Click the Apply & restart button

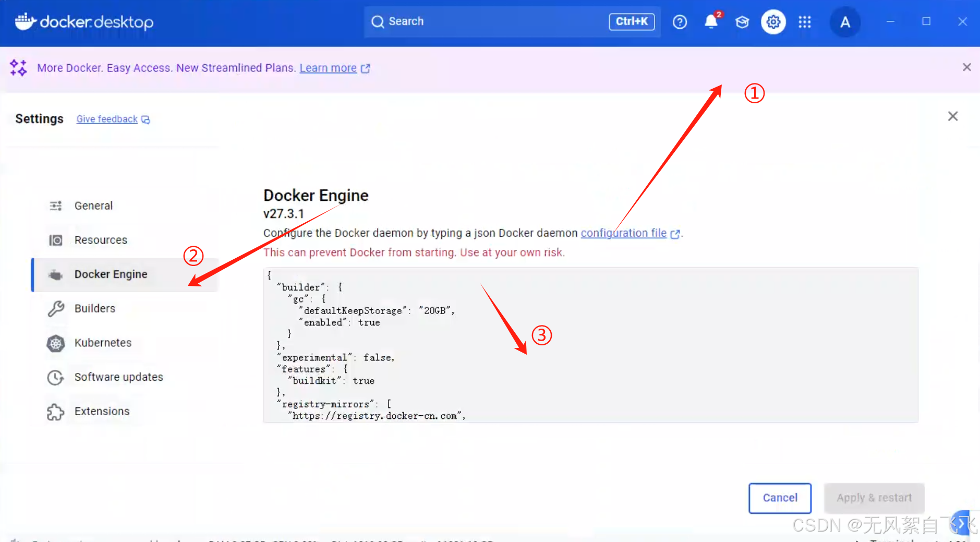[x=874, y=498]
